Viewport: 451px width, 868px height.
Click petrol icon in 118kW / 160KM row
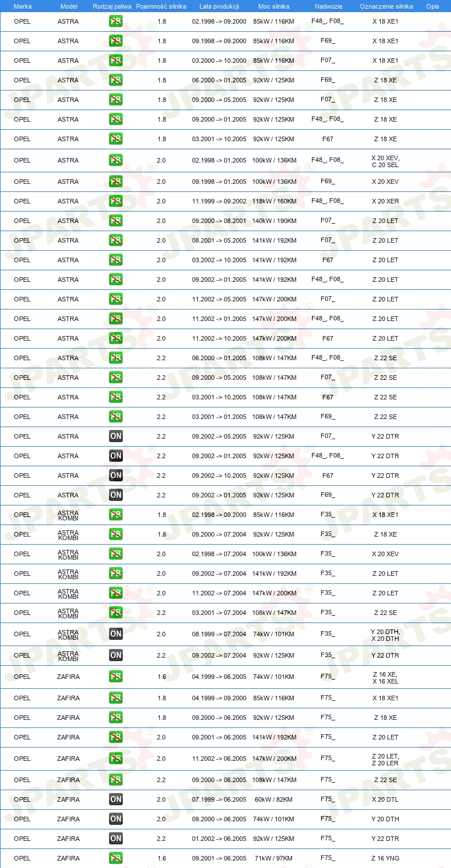tap(115, 201)
